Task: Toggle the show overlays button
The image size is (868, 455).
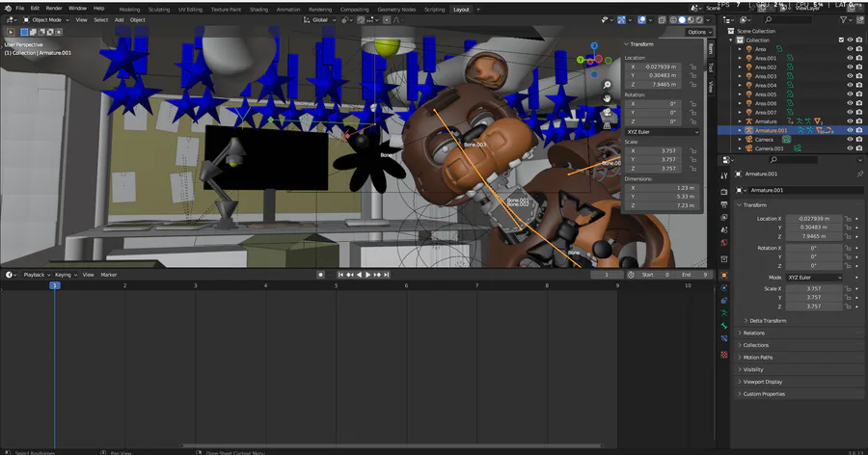Action: coord(641,20)
